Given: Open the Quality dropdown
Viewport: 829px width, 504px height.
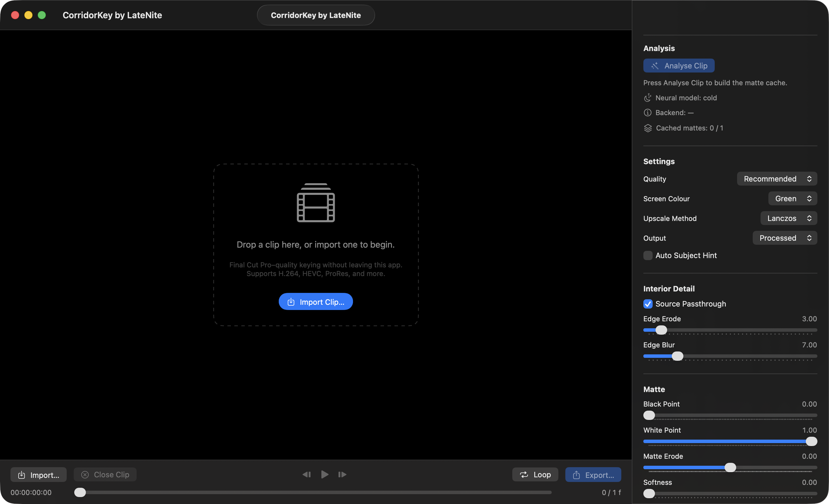Looking at the screenshot, I should (x=776, y=179).
